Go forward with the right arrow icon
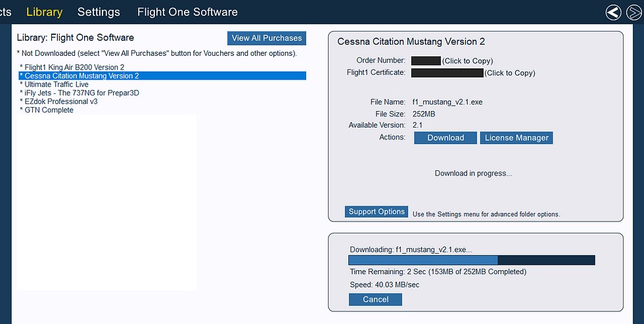Screen dimensions: 644x324 click(x=633, y=12)
